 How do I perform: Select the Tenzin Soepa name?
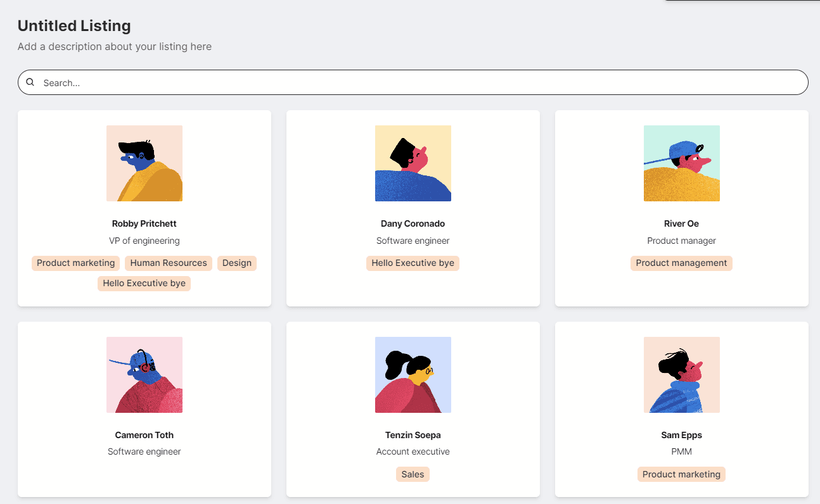pos(413,435)
